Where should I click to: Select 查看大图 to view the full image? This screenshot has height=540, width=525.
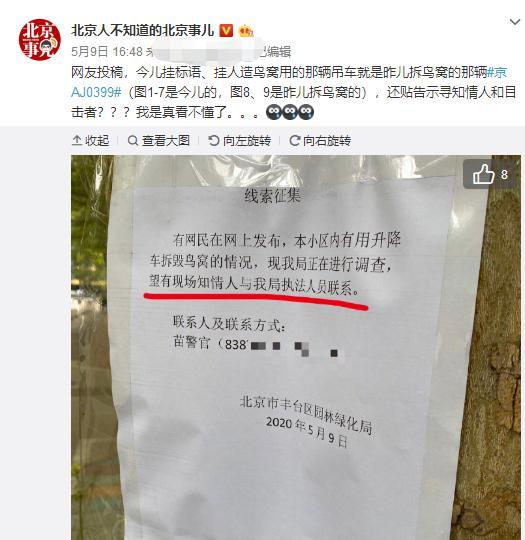pyautogui.click(x=159, y=141)
